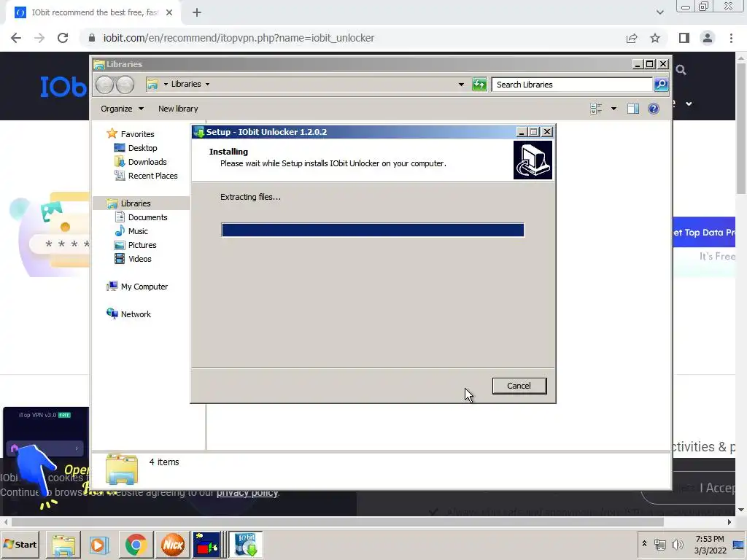Open Nick icon in taskbar
747x560 pixels.
[172, 545]
